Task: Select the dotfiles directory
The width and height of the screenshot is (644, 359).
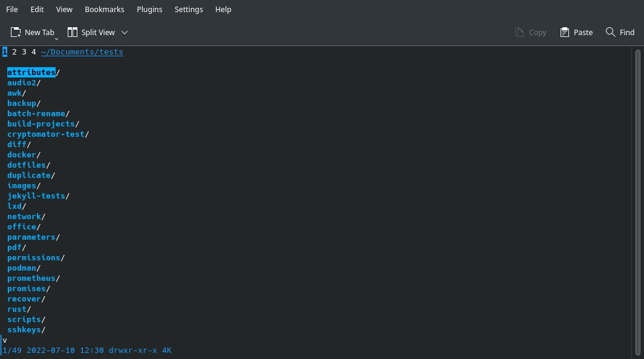Action: tap(26, 165)
